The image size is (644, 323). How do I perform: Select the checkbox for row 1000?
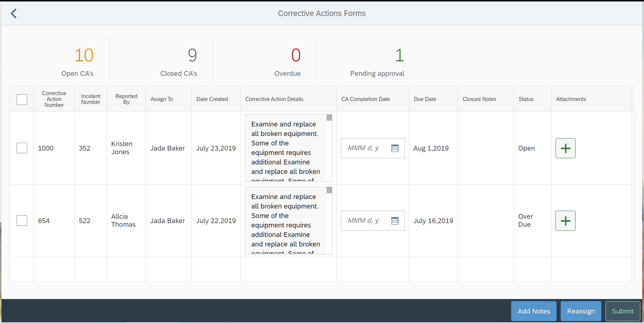click(x=22, y=148)
